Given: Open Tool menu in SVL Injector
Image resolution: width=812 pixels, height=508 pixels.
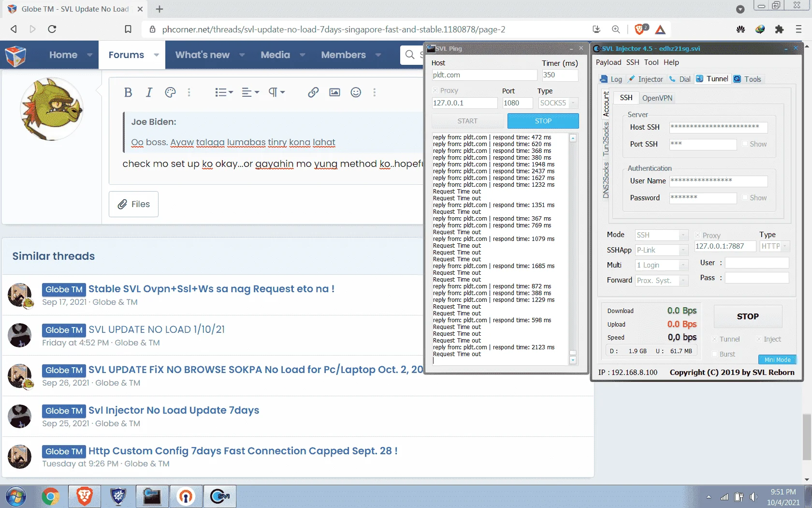Looking at the screenshot, I should point(651,62).
